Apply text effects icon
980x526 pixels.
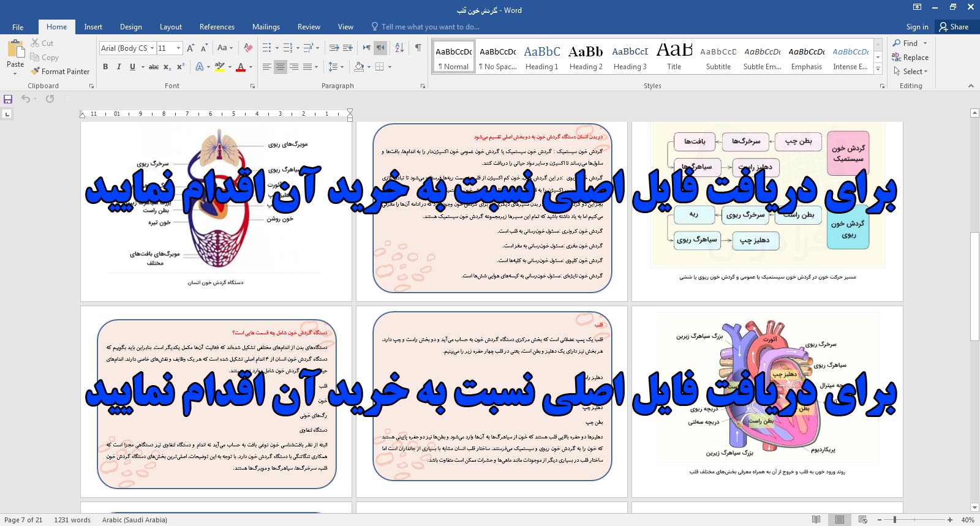[200, 67]
